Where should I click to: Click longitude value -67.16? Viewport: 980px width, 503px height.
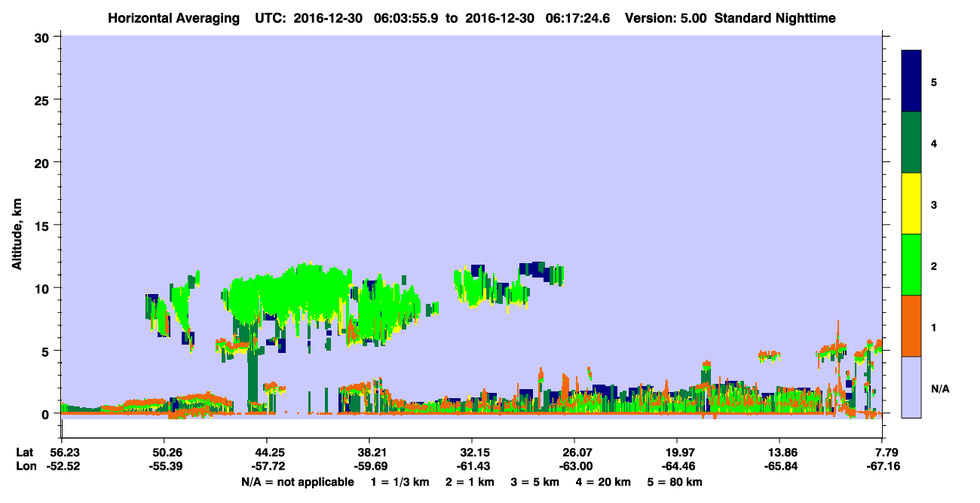tap(883, 466)
